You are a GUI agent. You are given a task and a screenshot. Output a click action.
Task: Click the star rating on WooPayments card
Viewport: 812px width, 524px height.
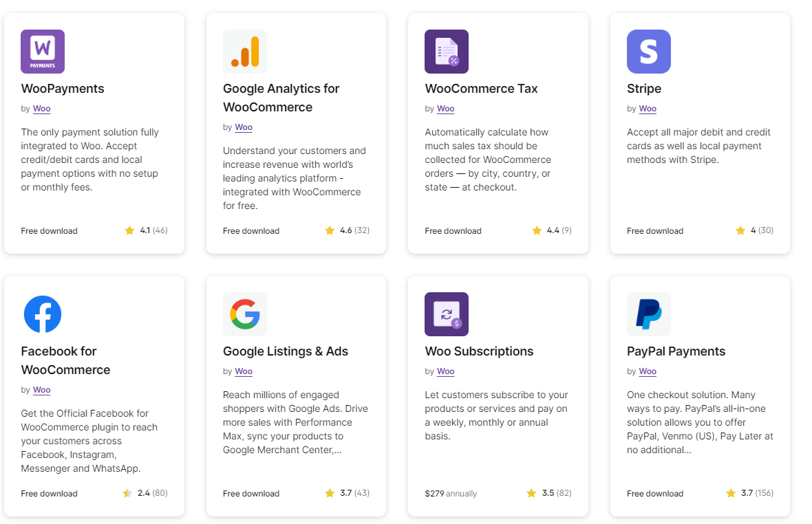tap(129, 230)
